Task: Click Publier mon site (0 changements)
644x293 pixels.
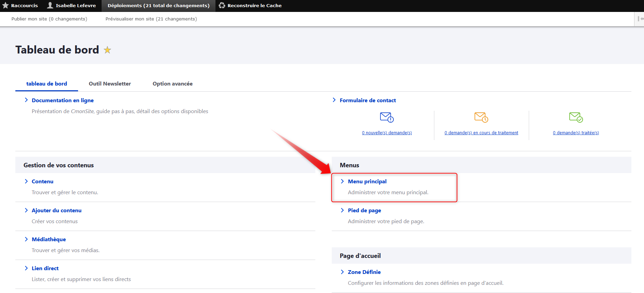Action: coord(49,19)
